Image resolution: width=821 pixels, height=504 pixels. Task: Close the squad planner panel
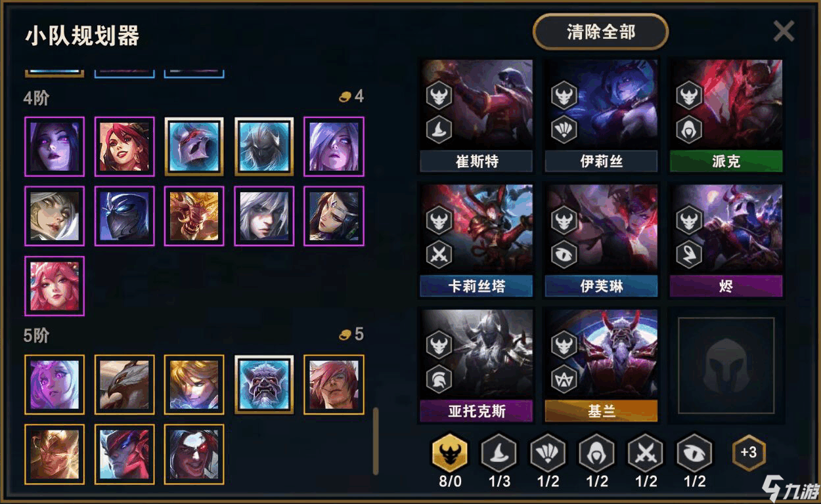click(784, 31)
